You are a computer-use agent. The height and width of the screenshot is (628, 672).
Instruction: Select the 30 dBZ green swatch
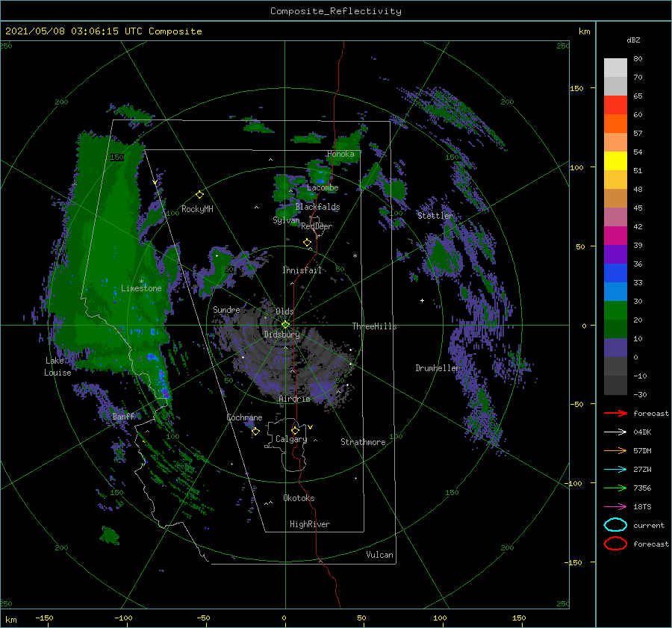click(x=615, y=310)
